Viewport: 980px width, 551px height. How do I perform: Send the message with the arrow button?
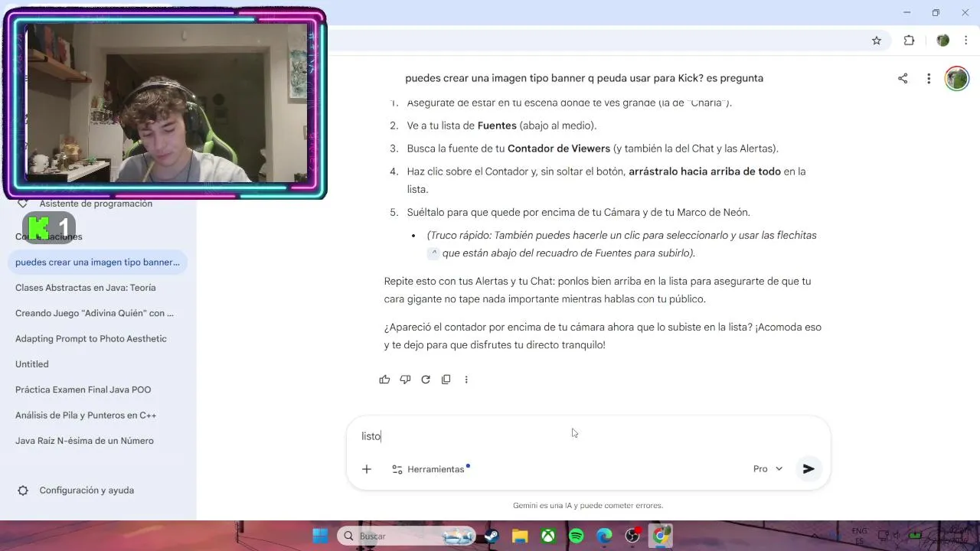coord(808,469)
